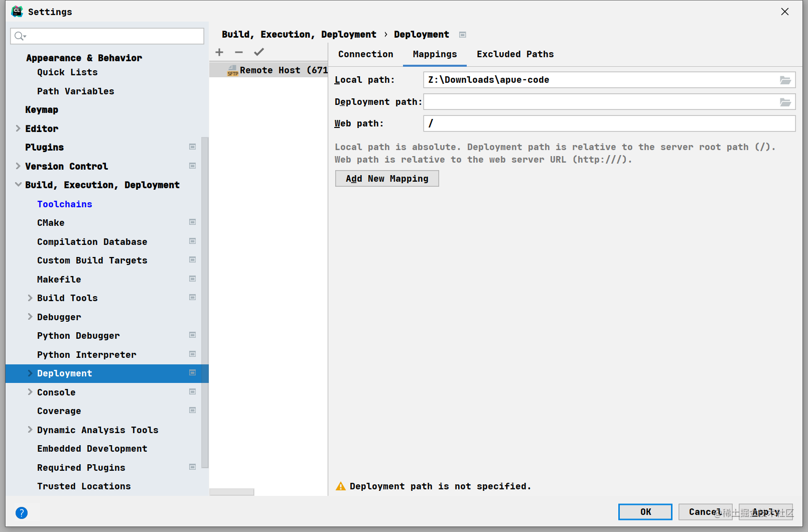
Task: Browse for Local path folder
Action: (x=785, y=80)
